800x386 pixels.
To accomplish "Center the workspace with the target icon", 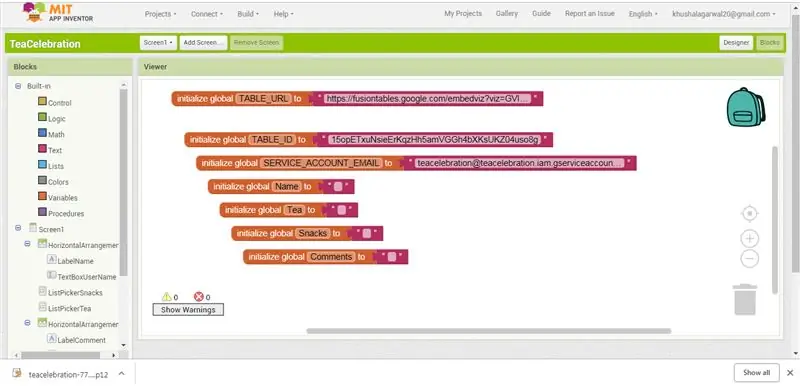I will [749, 214].
